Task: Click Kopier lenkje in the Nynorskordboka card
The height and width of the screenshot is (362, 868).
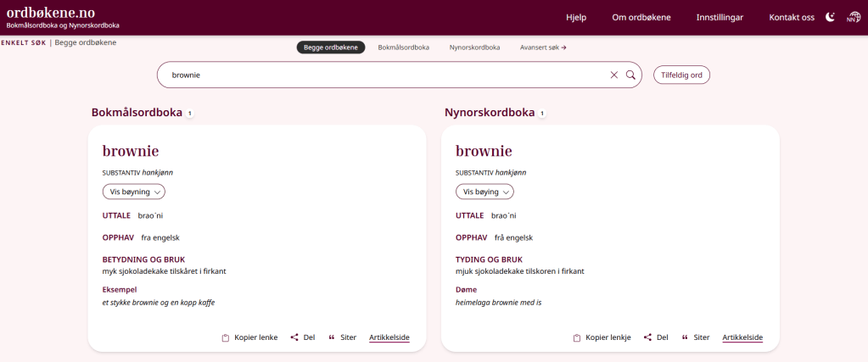Action: point(602,337)
